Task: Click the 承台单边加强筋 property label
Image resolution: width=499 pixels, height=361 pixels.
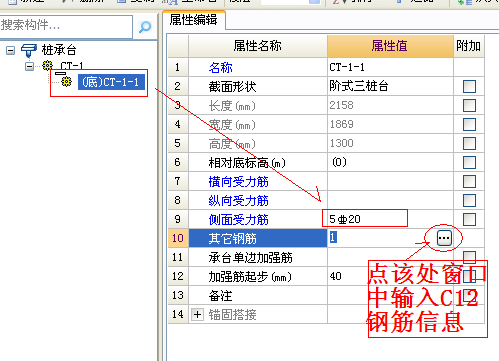Action: (x=251, y=258)
